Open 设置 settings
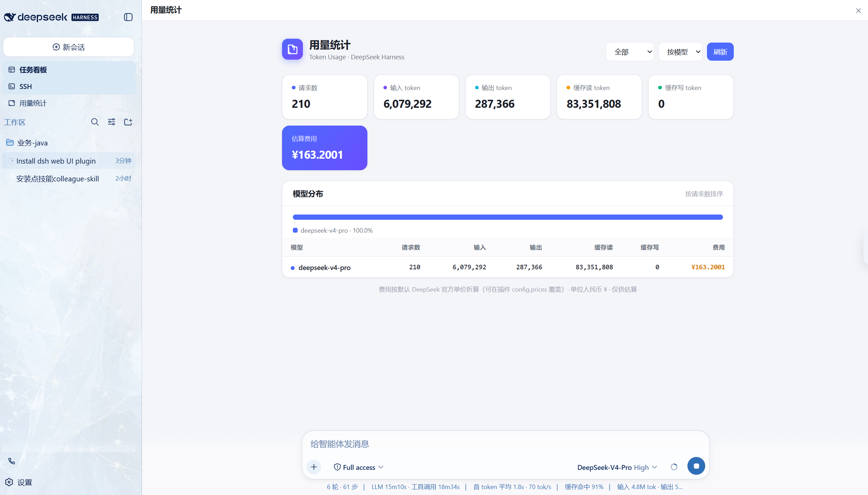 [19, 482]
